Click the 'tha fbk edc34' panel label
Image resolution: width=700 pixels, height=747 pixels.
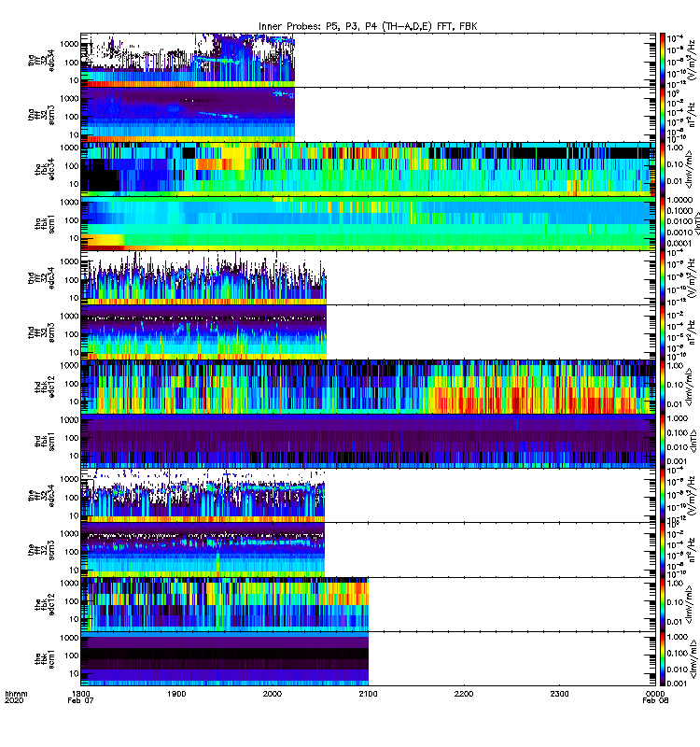[45, 169]
